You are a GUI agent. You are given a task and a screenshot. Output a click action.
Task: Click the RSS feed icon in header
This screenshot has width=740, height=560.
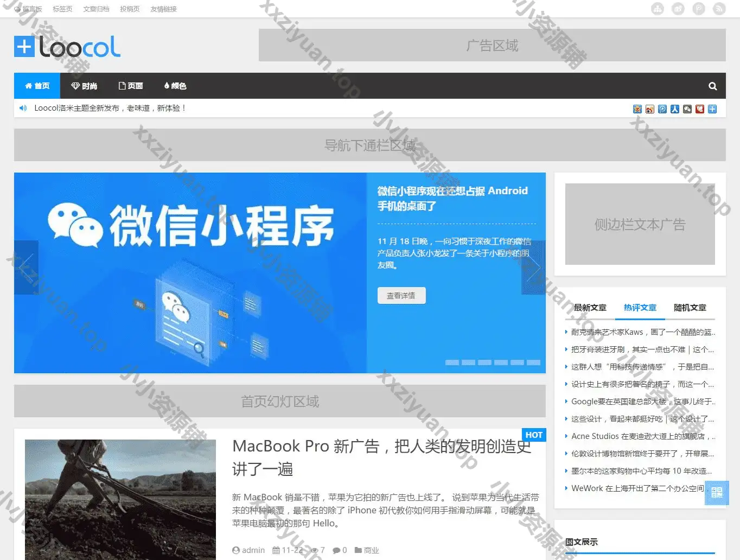719,9
